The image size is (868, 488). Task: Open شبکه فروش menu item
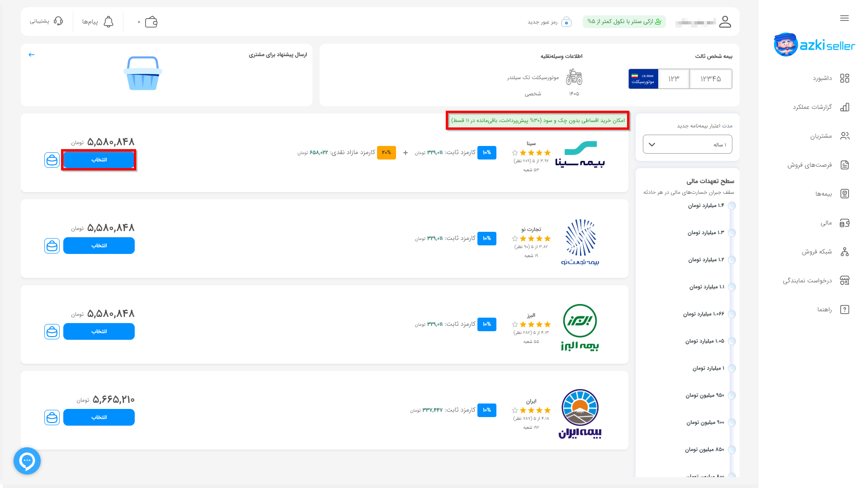(816, 252)
